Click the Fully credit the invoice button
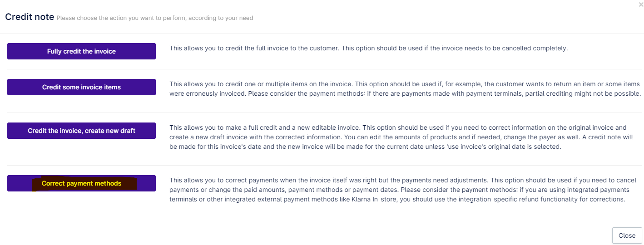The height and width of the screenshot is (245, 644). (x=81, y=51)
